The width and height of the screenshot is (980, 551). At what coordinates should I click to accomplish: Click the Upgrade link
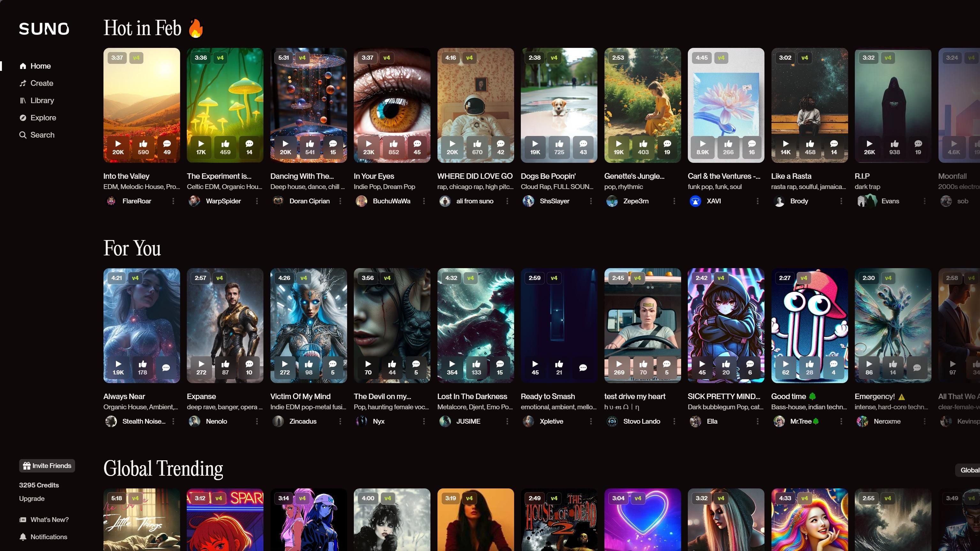point(32,498)
